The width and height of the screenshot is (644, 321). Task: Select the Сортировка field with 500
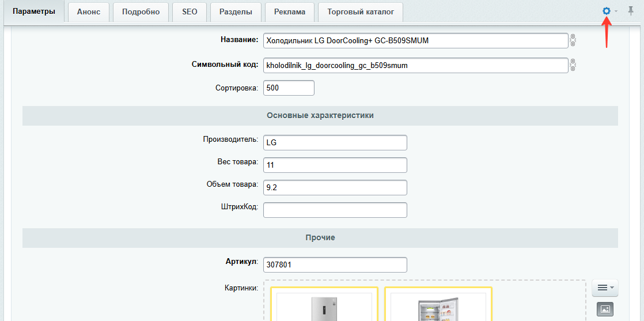tap(289, 88)
